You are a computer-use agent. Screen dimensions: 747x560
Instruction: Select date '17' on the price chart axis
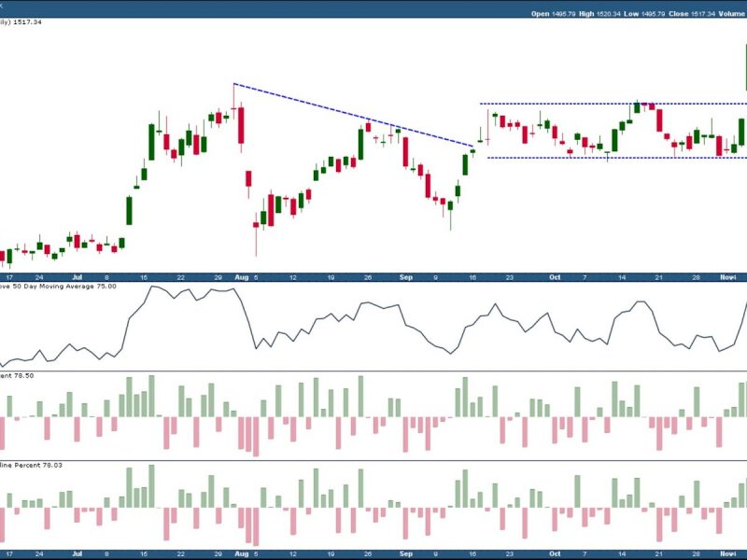point(9,277)
